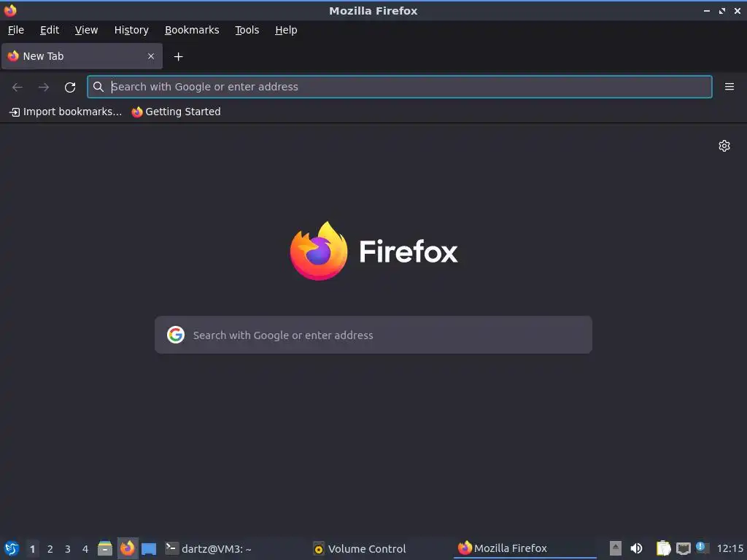Screen dimensions: 747x560
Task: Click Import bookmarks in the bookmarks toolbar
Action: [x=66, y=112]
